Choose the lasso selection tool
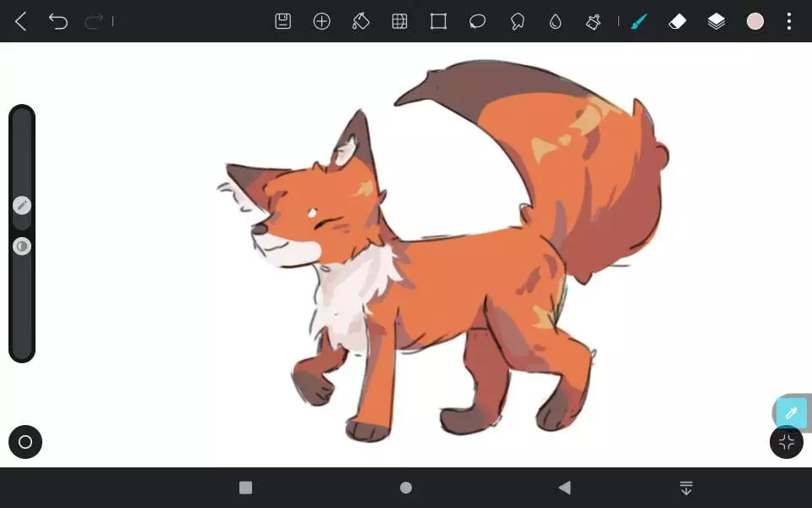 click(x=477, y=22)
